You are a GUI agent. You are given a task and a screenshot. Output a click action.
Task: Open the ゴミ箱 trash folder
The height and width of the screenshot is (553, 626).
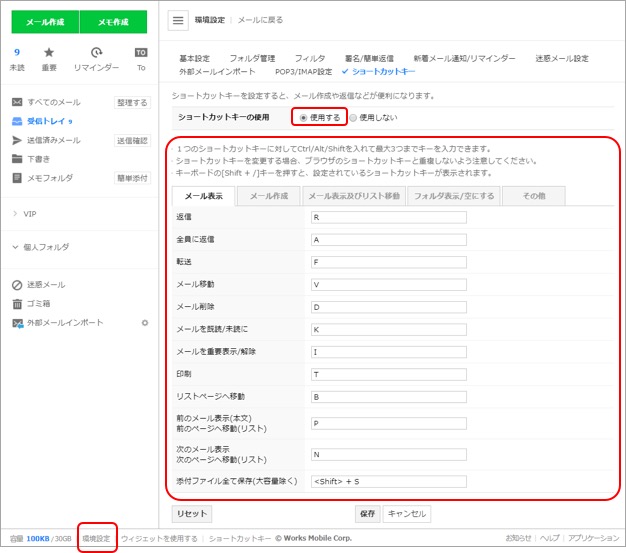click(x=39, y=304)
